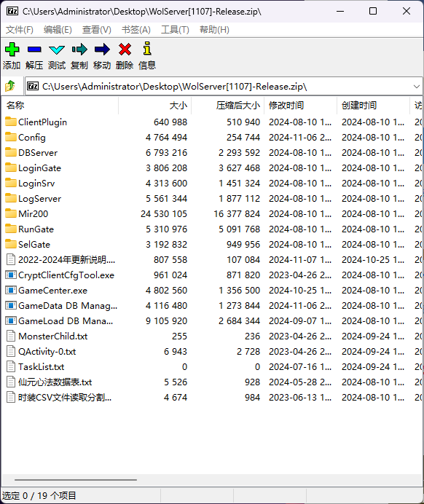
Task: Open the 工具(T) menu
Action: coord(175,30)
